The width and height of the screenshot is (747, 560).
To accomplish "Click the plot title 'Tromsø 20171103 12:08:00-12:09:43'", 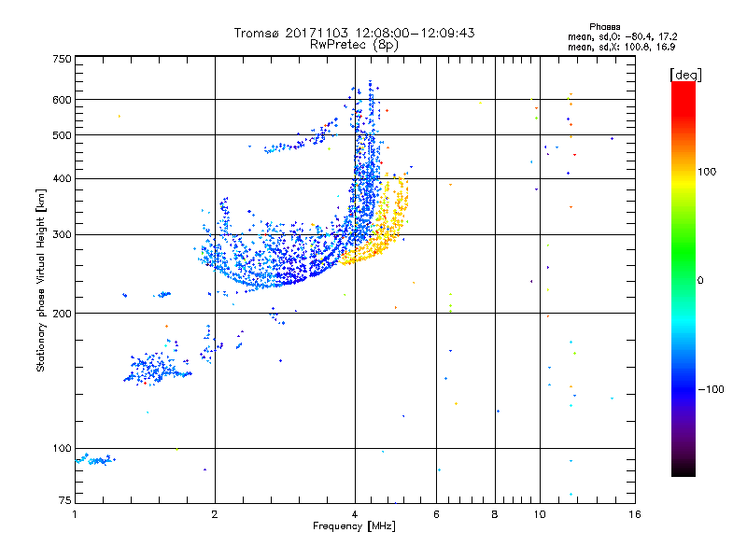I will pos(354,33).
